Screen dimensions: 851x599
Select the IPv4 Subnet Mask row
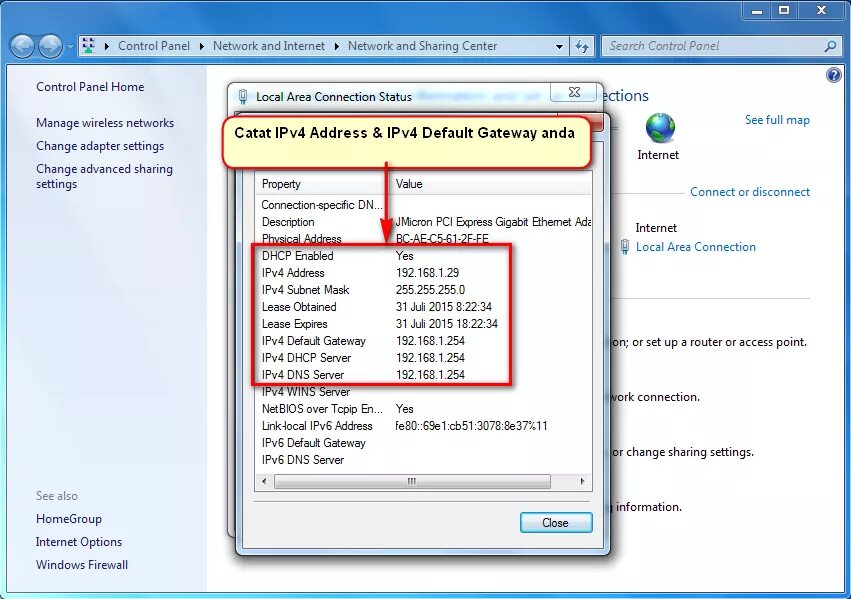(x=423, y=290)
